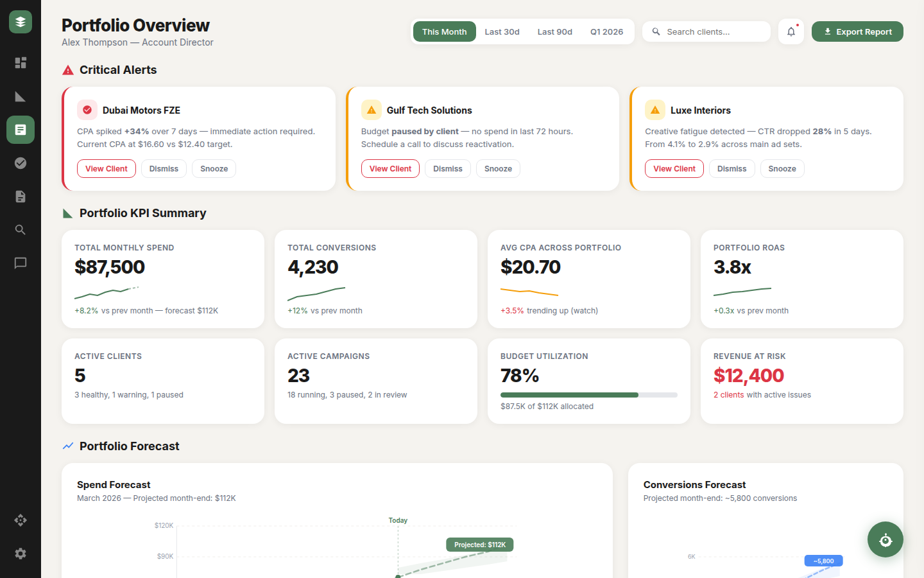Click the Avg CPA $20.70 value
This screenshot has width=924, height=578.
click(x=531, y=267)
